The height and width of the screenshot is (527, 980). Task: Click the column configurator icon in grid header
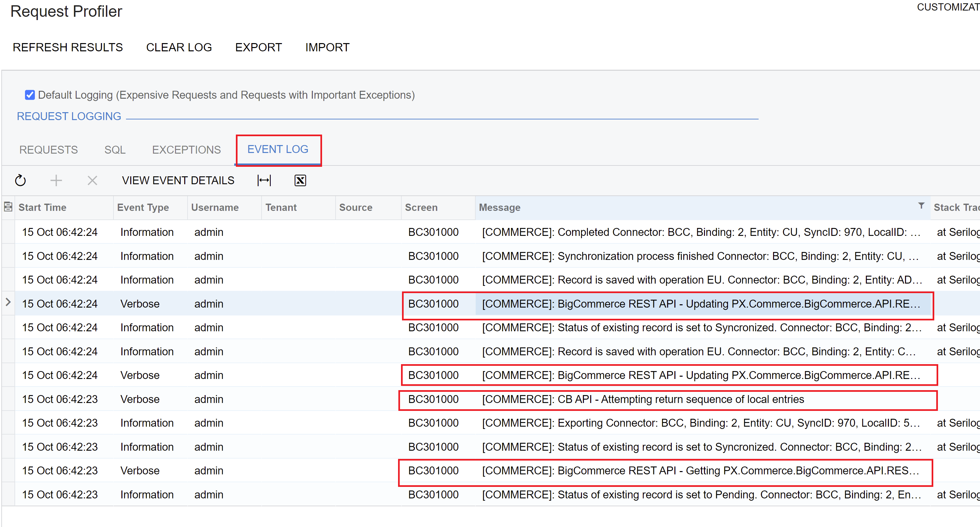[x=8, y=207]
